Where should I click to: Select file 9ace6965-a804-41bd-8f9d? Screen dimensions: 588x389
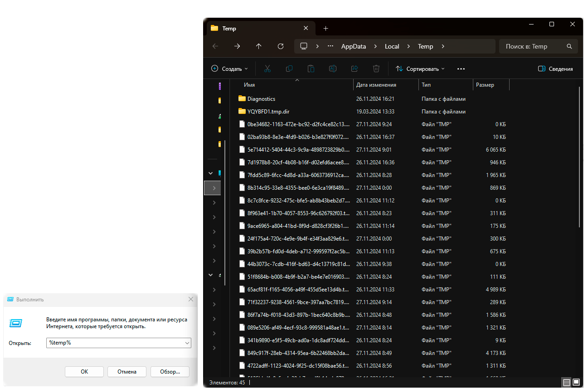[299, 226]
